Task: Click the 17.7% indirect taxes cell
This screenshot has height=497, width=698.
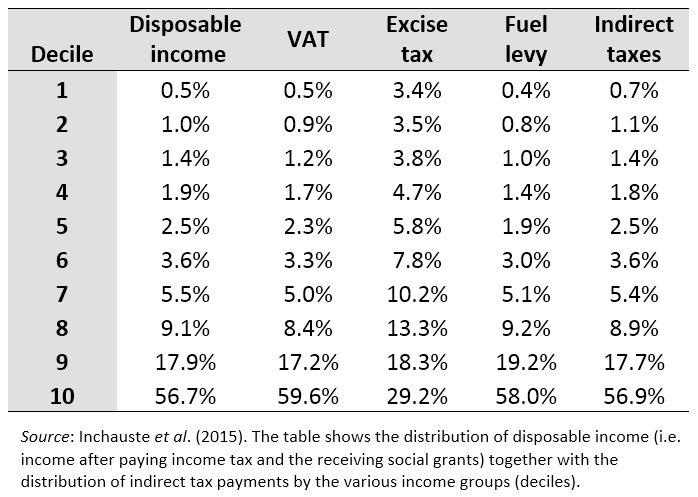Action: 633,362
